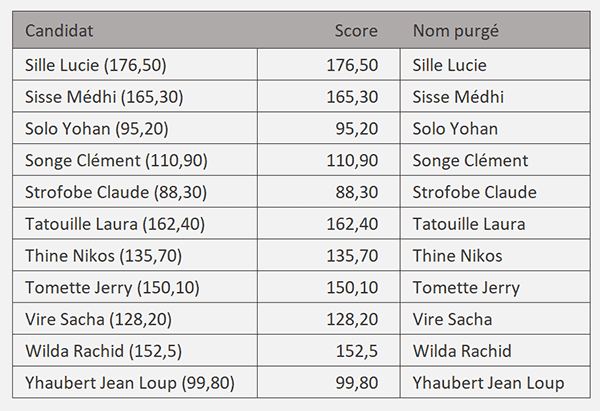Click the score value 162,40

coord(352,224)
